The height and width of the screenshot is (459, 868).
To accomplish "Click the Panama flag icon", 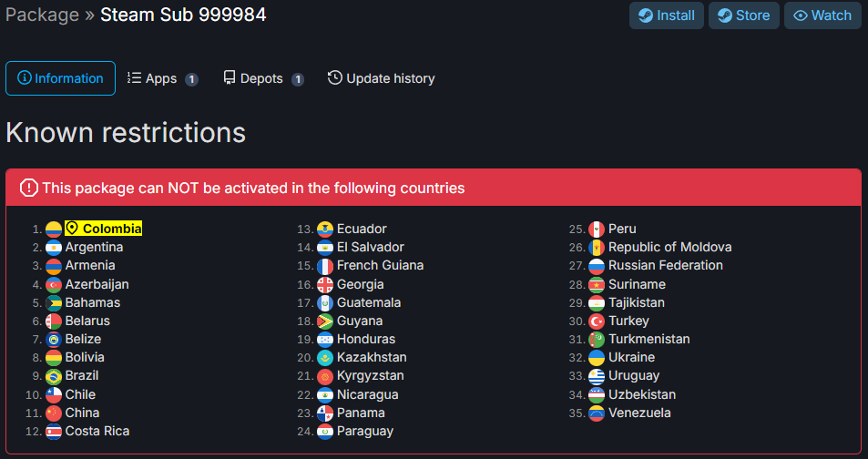I will coord(325,413).
